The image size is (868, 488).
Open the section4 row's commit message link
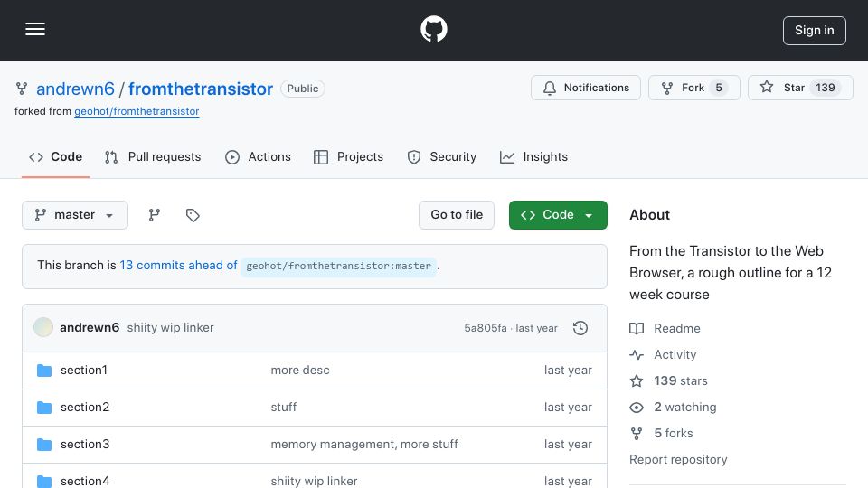point(314,481)
